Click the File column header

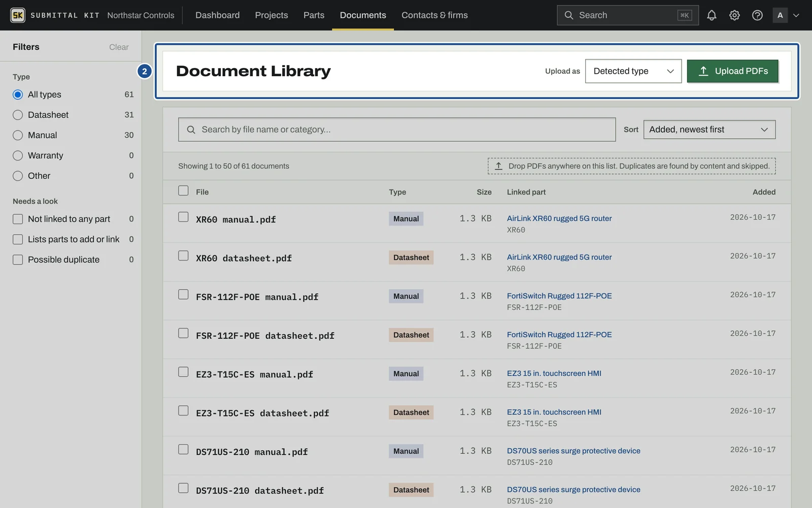[x=202, y=192]
